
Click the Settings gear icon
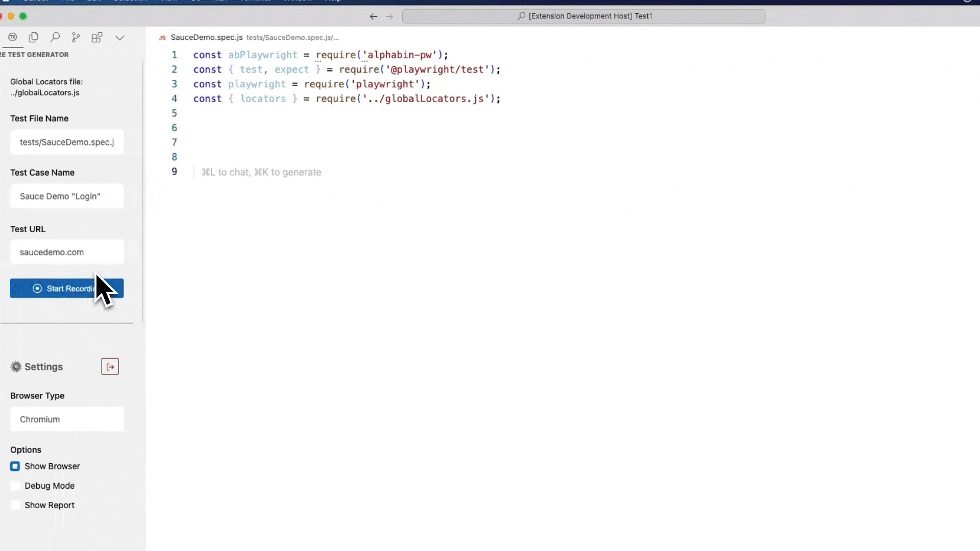(16, 367)
